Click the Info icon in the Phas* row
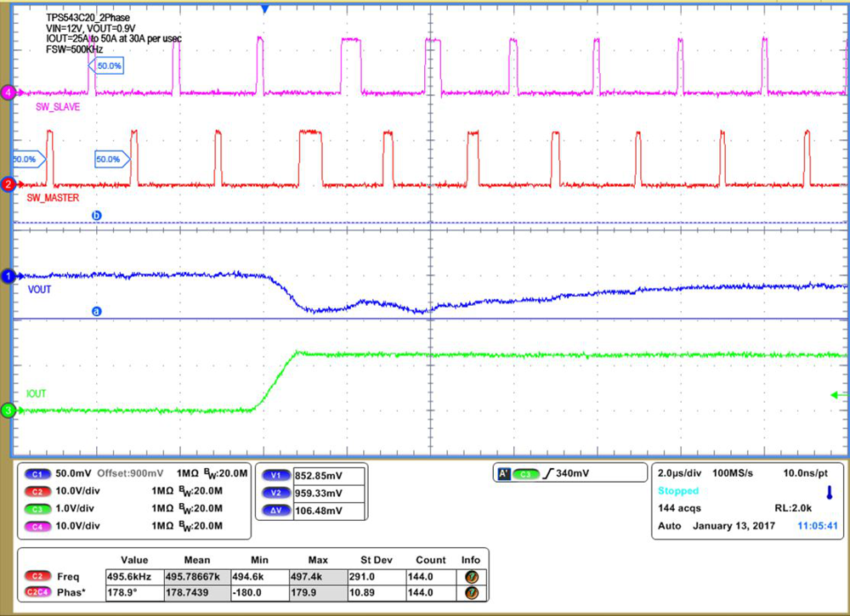 [470, 593]
